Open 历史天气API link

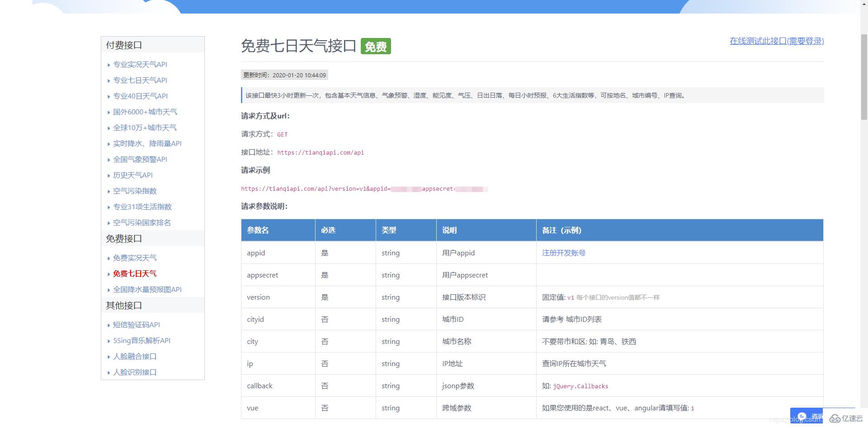click(132, 175)
